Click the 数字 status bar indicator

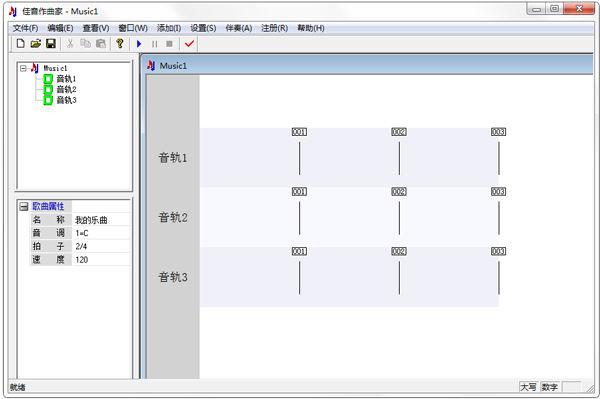(x=550, y=387)
